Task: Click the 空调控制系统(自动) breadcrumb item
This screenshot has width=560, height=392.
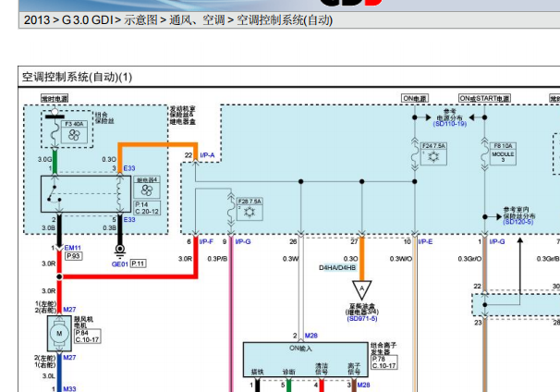Action: coord(285,20)
